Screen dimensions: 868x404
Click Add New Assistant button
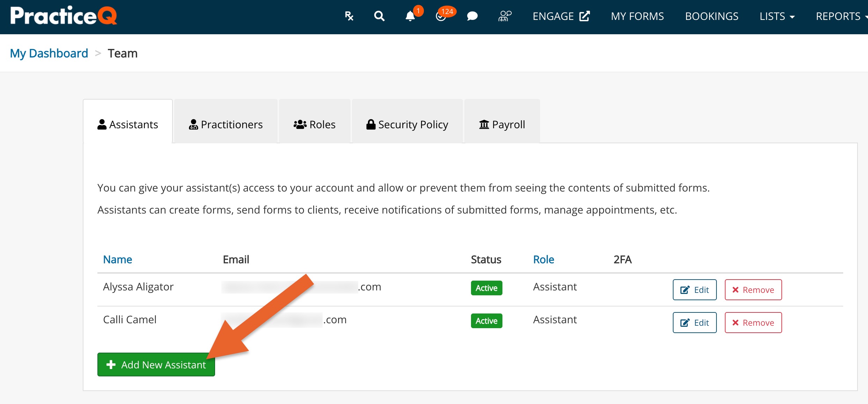[156, 365]
